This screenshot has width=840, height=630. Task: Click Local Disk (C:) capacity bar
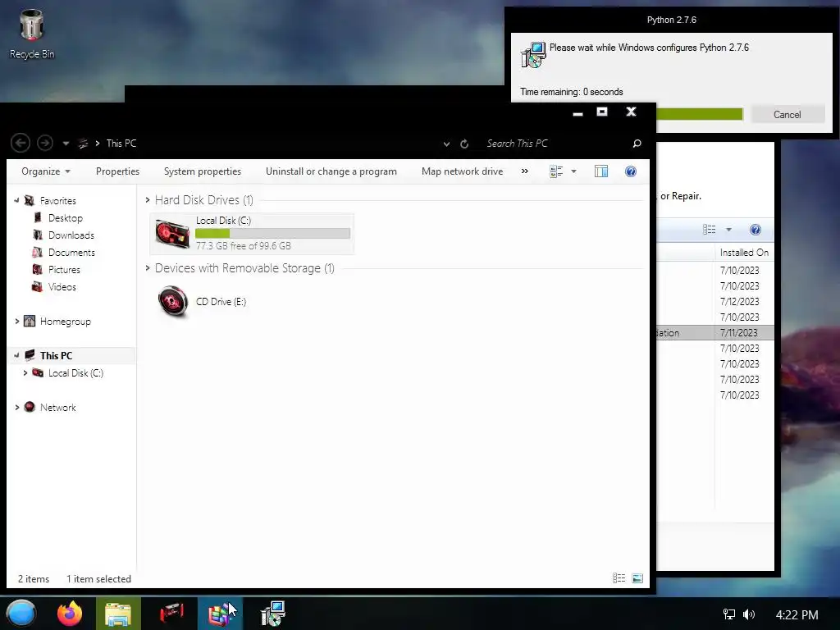tap(272, 234)
